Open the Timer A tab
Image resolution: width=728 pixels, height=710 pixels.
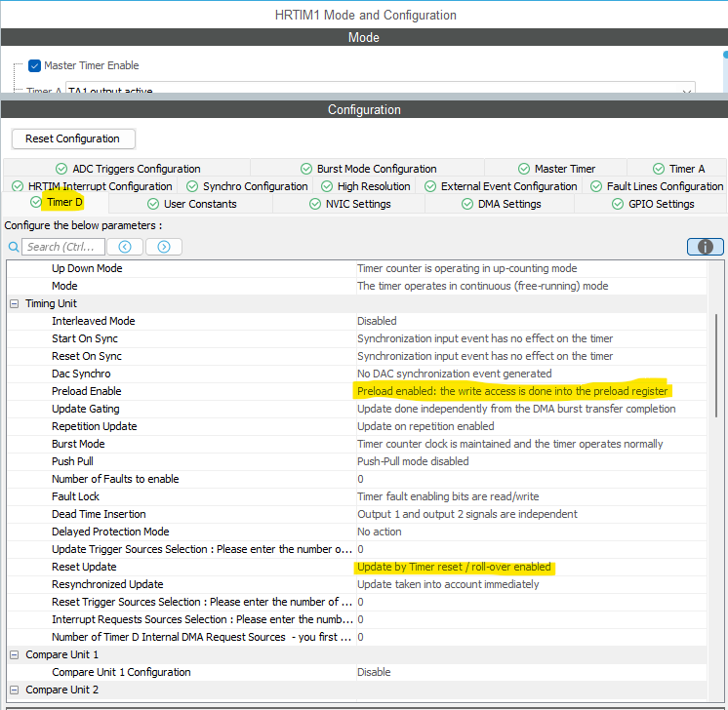click(678, 169)
